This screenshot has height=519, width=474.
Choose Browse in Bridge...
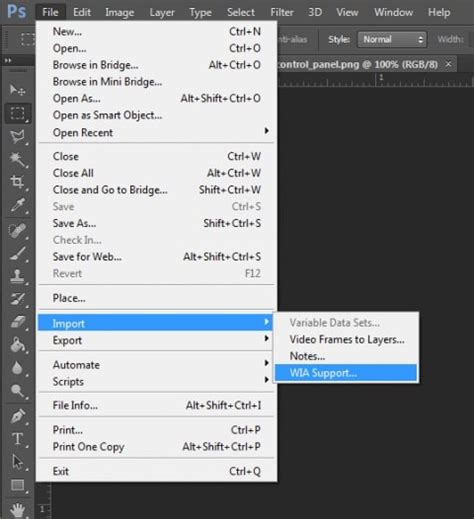(156, 65)
